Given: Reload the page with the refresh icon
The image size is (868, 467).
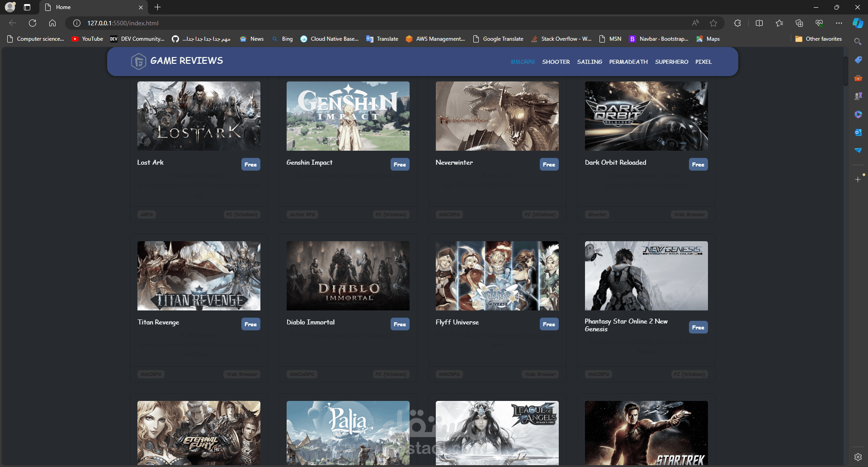Looking at the screenshot, I should point(33,23).
